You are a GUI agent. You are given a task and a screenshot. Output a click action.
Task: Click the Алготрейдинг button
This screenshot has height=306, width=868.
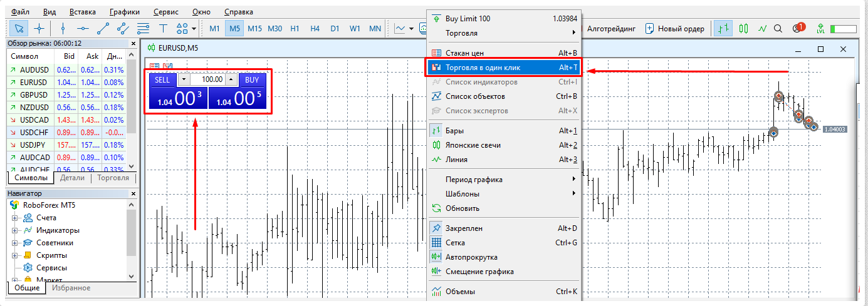tap(610, 28)
